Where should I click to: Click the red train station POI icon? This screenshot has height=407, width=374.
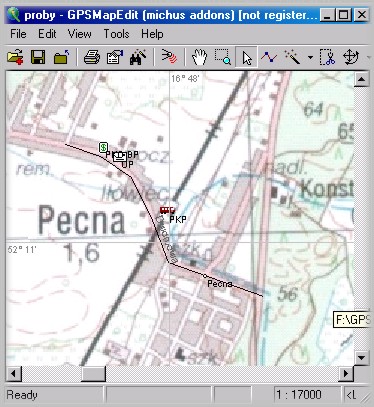[167, 210]
